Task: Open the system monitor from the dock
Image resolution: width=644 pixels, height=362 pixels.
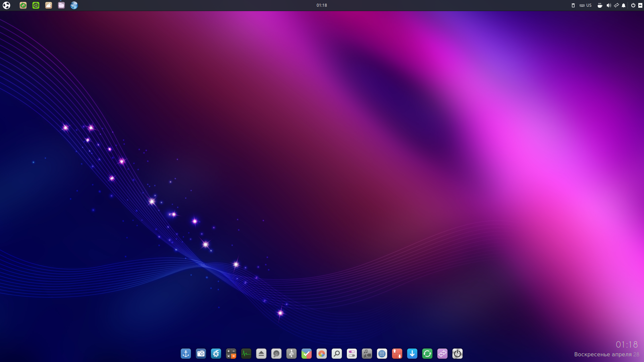Action: (246, 354)
